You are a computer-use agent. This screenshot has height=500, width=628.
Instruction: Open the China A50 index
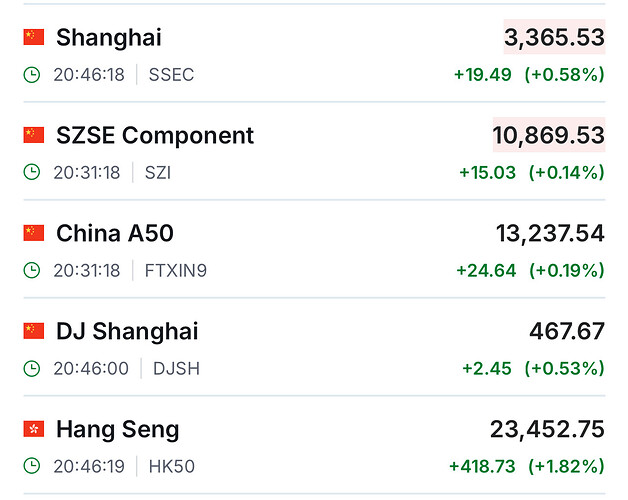pos(115,233)
